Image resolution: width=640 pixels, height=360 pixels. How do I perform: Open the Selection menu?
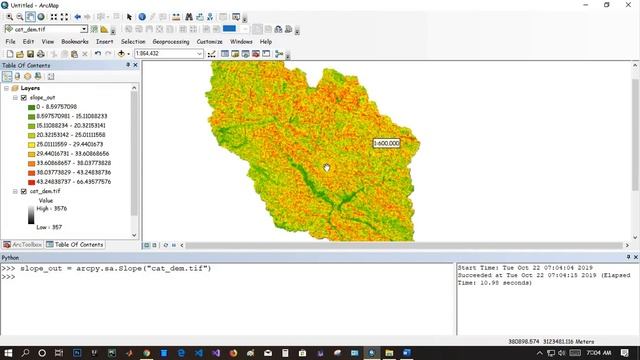[x=133, y=42]
